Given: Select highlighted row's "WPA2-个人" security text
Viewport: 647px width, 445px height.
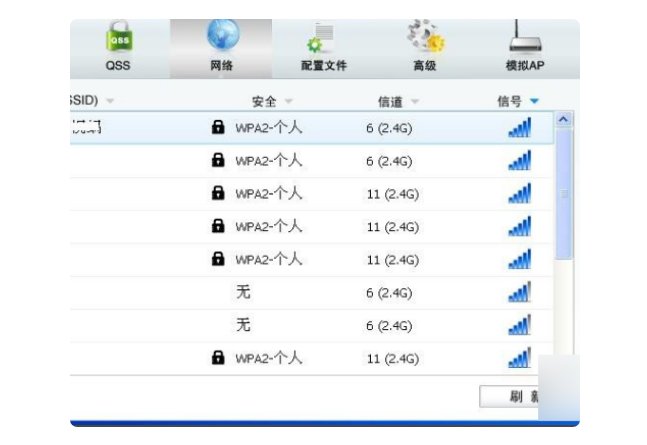Looking at the screenshot, I should (269, 128).
